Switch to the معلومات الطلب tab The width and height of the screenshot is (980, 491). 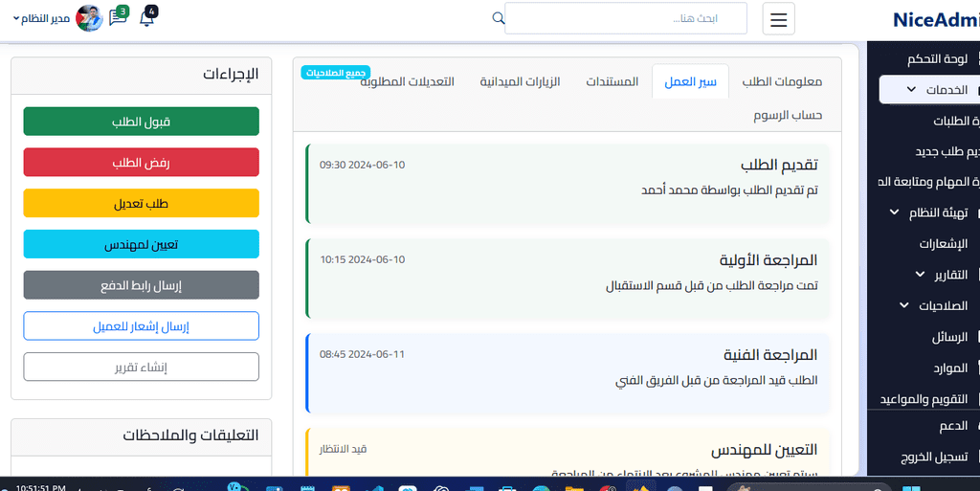[782, 82]
